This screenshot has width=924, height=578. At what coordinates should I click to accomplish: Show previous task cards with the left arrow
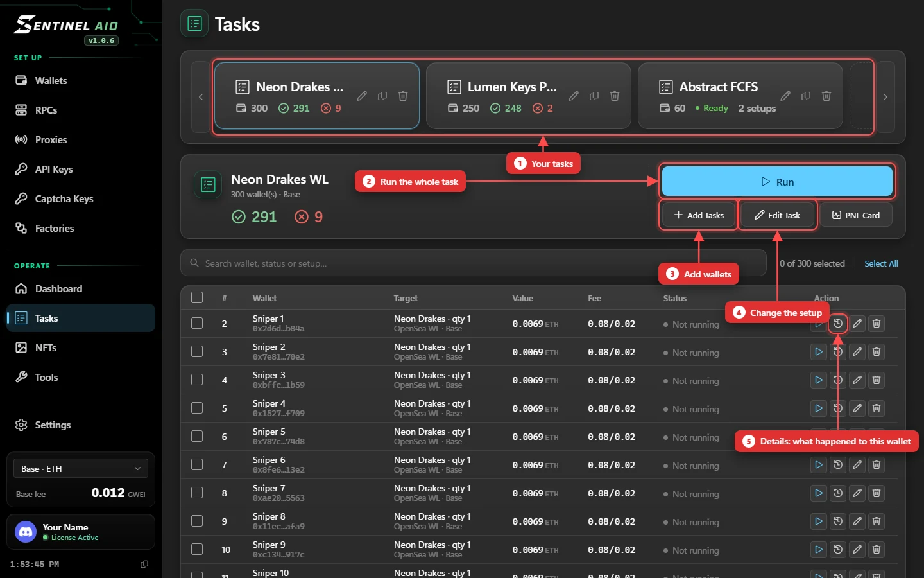(x=201, y=97)
